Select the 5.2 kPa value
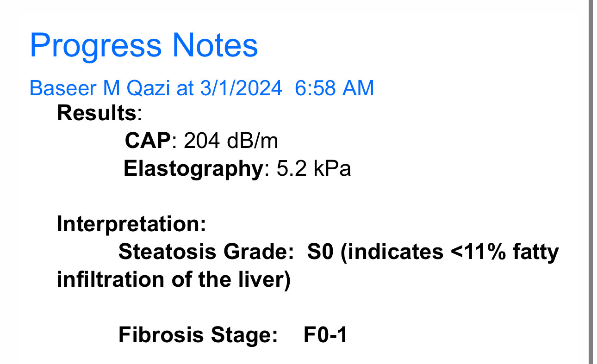This screenshot has width=597, height=364. 313,169
